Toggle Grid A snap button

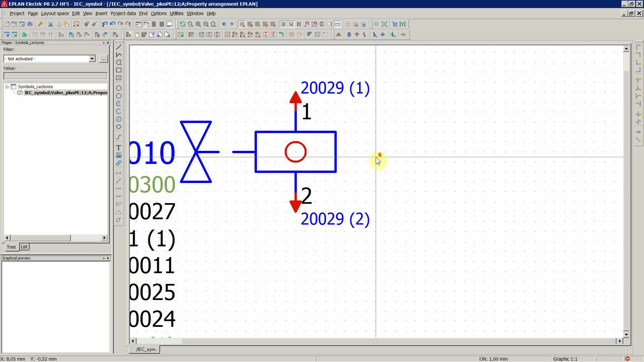[242, 24]
